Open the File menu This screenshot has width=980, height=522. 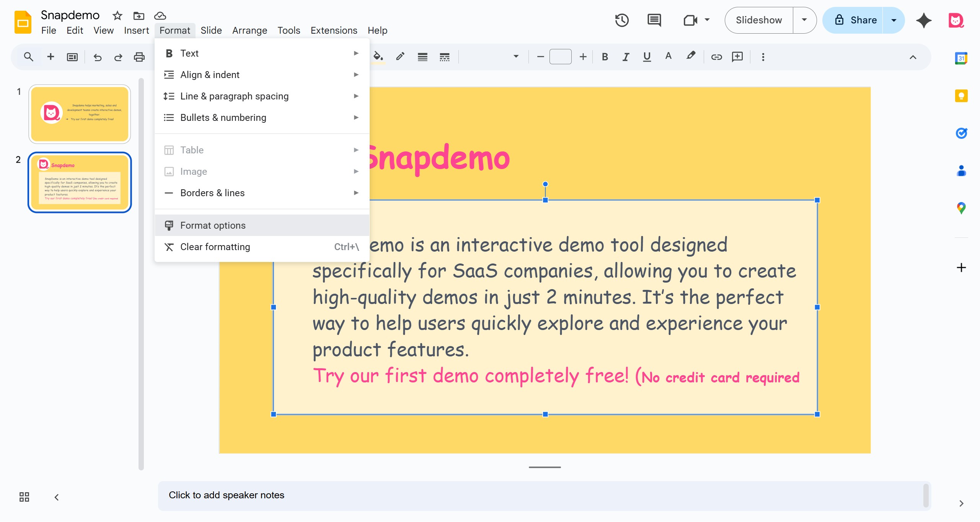click(49, 30)
